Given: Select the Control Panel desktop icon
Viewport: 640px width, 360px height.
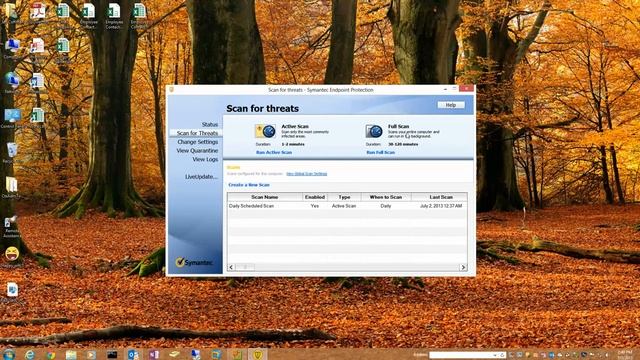Looking at the screenshot, I should pyautogui.click(x=11, y=118).
